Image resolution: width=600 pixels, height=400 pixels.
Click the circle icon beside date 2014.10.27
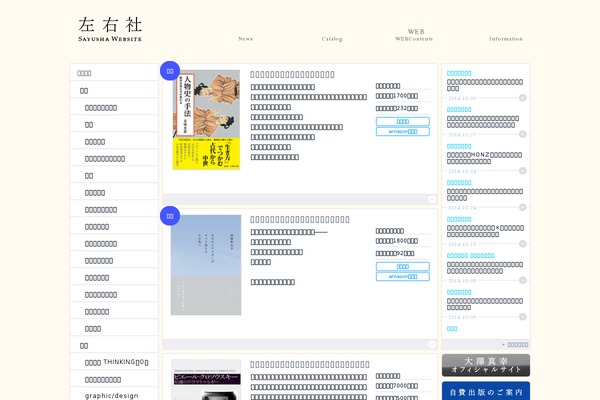[x=522, y=134]
